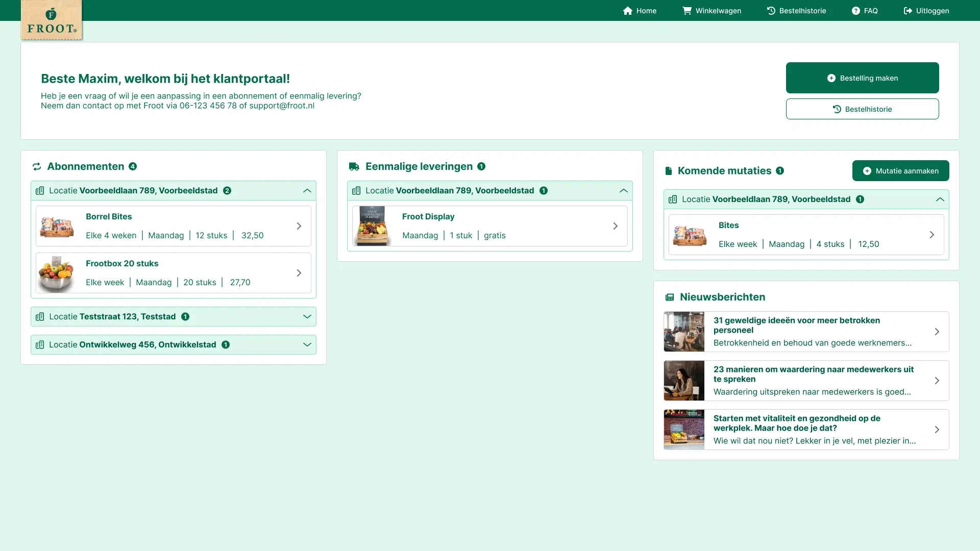The width and height of the screenshot is (980, 551).
Task: Click the plus icon in Bestelling maken
Action: pyautogui.click(x=831, y=78)
